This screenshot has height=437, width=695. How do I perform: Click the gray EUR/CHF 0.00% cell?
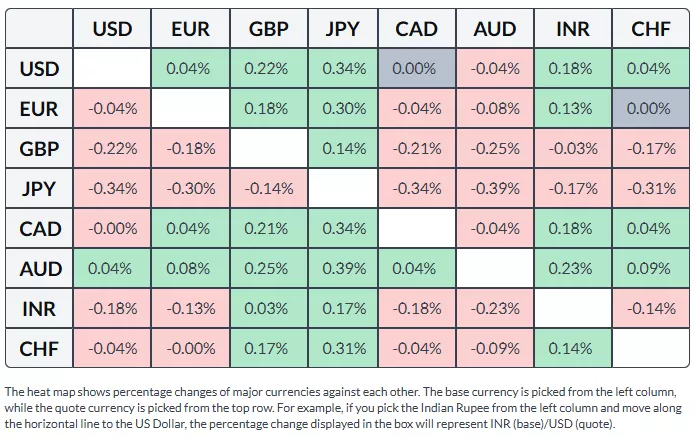point(651,109)
